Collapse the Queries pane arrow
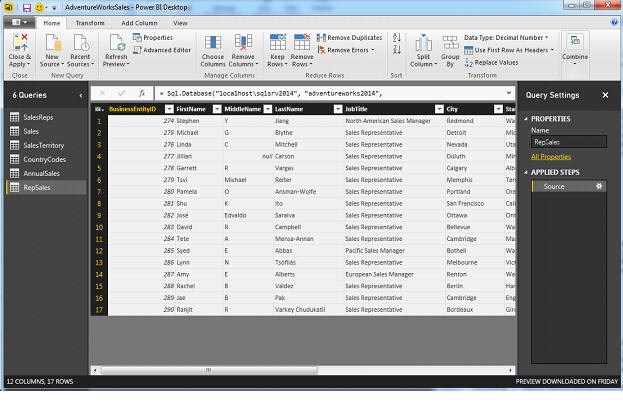The width and height of the screenshot is (623, 408). click(81, 95)
